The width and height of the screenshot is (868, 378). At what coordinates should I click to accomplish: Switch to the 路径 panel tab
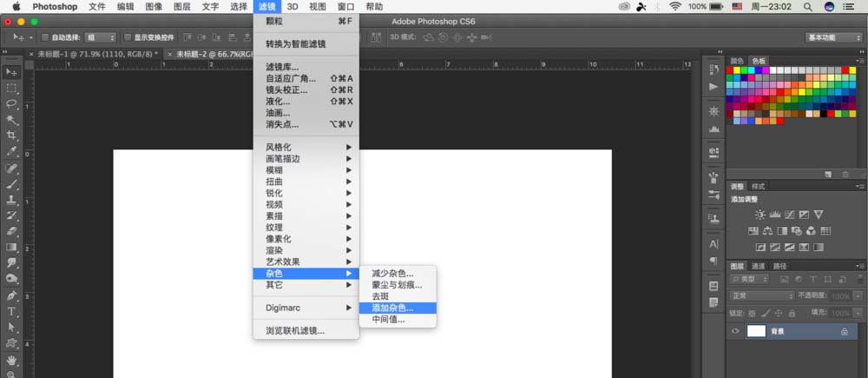(x=779, y=266)
